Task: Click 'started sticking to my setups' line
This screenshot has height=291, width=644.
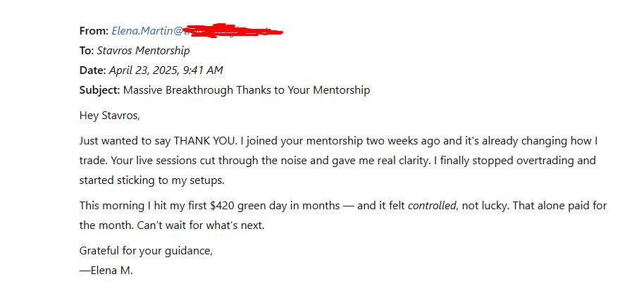Action: [x=152, y=180]
